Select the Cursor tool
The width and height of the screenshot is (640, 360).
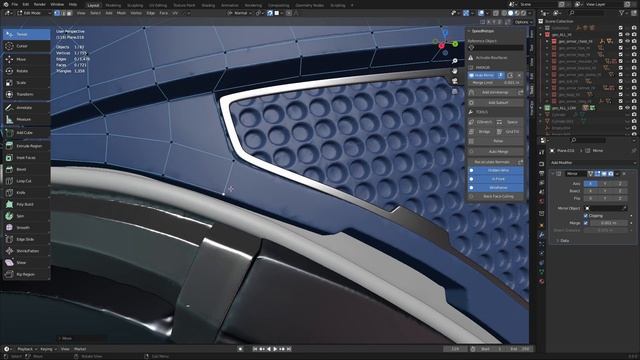click(27, 46)
